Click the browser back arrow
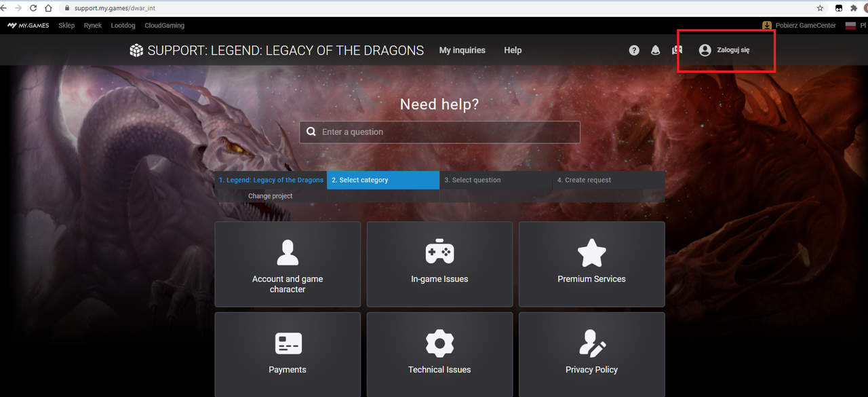 pos(3,8)
